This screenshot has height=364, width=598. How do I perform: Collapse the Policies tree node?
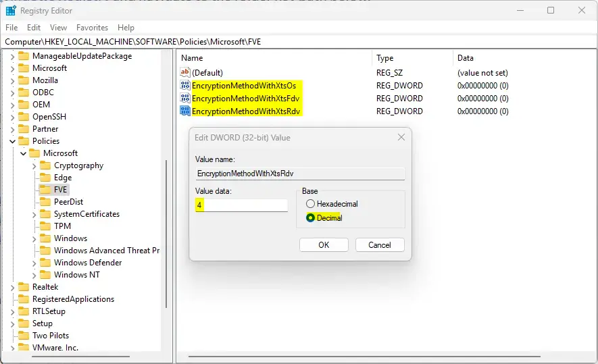[x=13, y=141]
